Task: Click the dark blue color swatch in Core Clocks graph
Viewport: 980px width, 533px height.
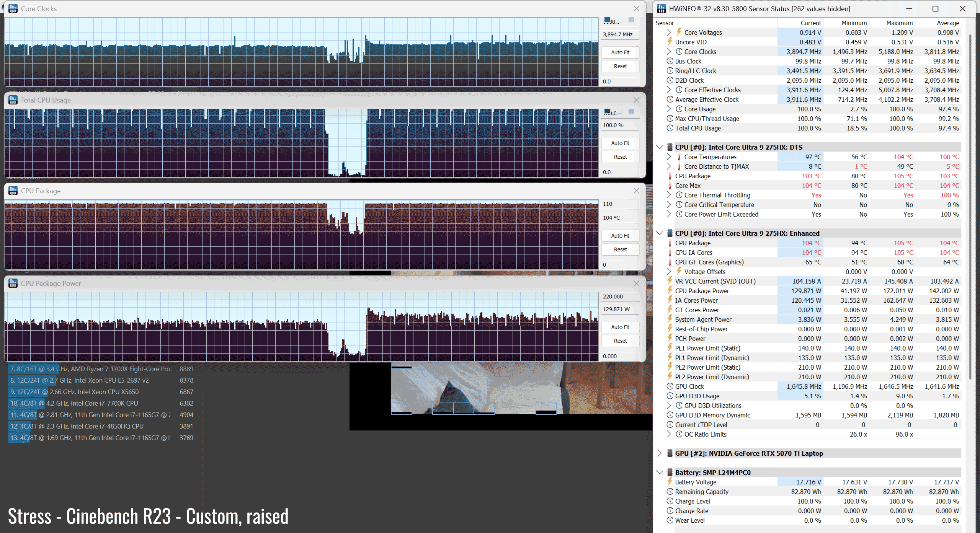Action: 607,20
